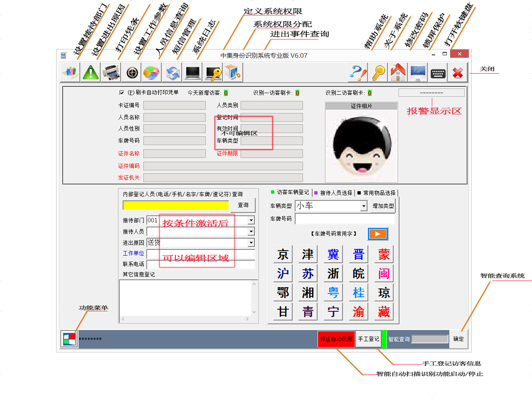Click the change password house icon
The width and height of the screenshot is (532, 399).
398,73
